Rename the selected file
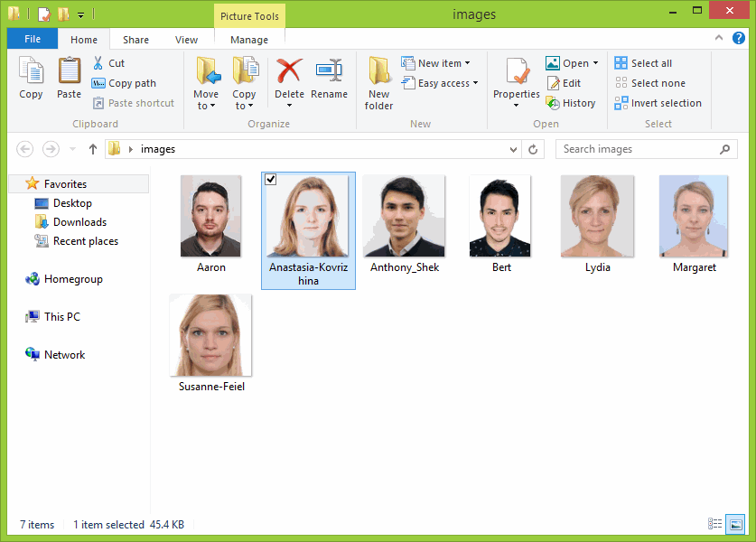The width and height of the screenshot is (756, 542). pyautogui.click(x=330, y=78)
